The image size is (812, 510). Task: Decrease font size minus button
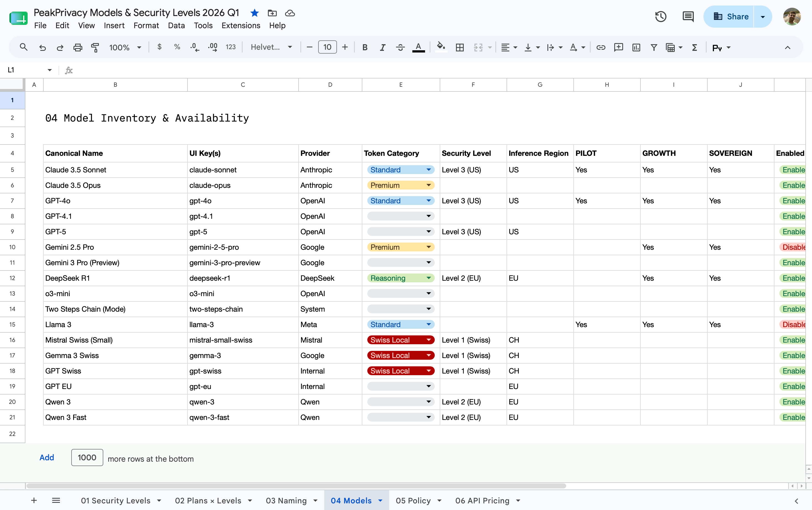[309, 47]
